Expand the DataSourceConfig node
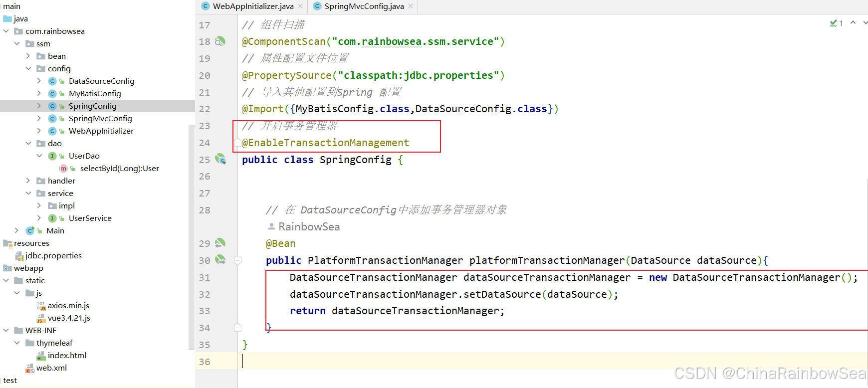 point(39,81)
